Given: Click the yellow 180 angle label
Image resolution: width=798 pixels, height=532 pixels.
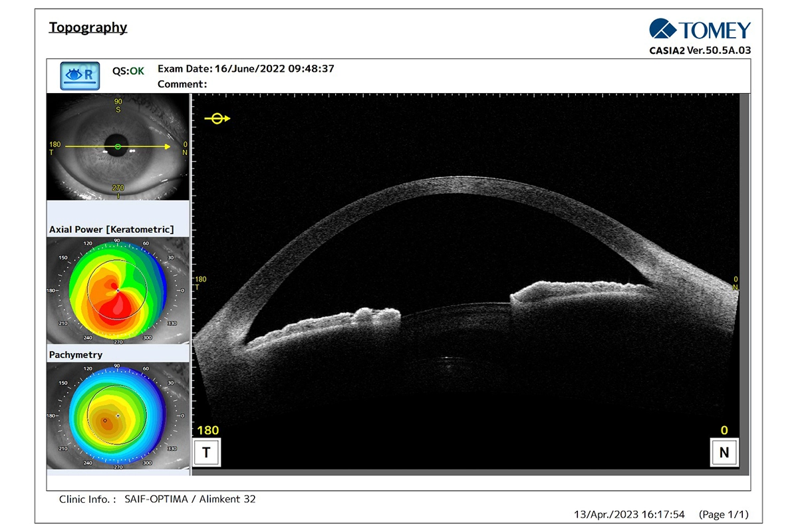Looking at the screenshot, I should [x=208, y=430].
